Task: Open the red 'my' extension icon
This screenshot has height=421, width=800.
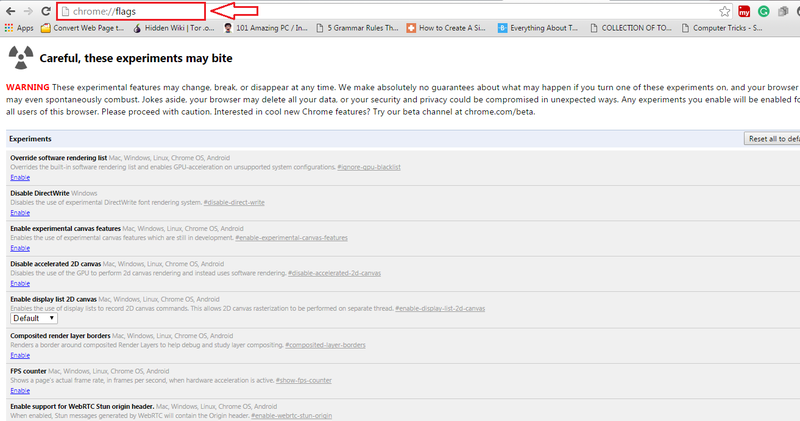Action: tap(744, 11)
